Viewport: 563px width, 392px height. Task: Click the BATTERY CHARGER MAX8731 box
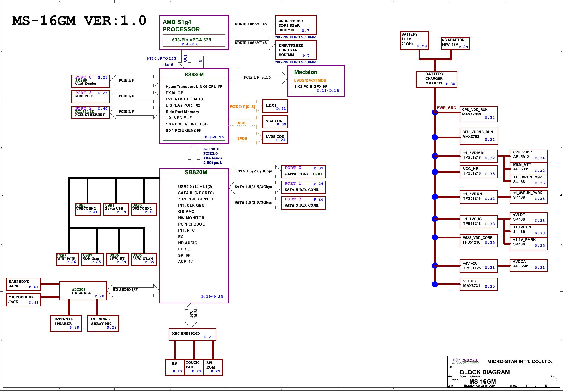[437, 79]
